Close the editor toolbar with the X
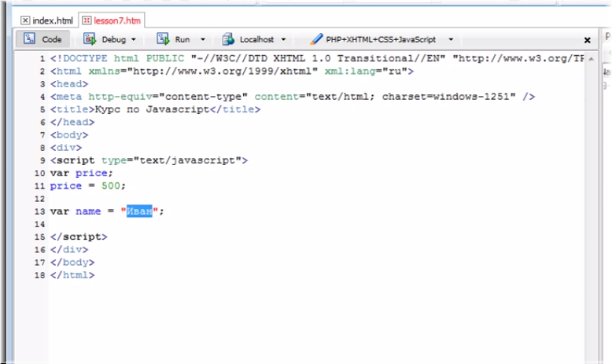612x364 pixels. coord(587,40)
